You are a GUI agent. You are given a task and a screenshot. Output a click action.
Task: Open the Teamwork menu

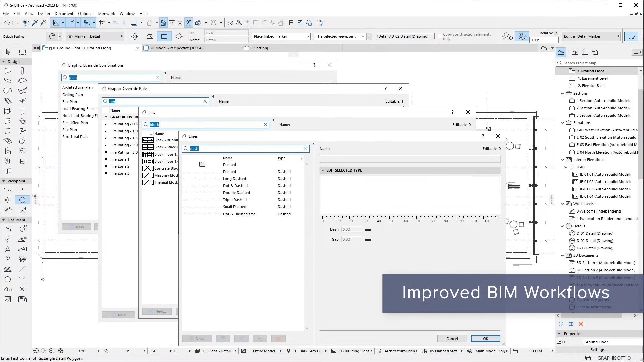point(106,14)
